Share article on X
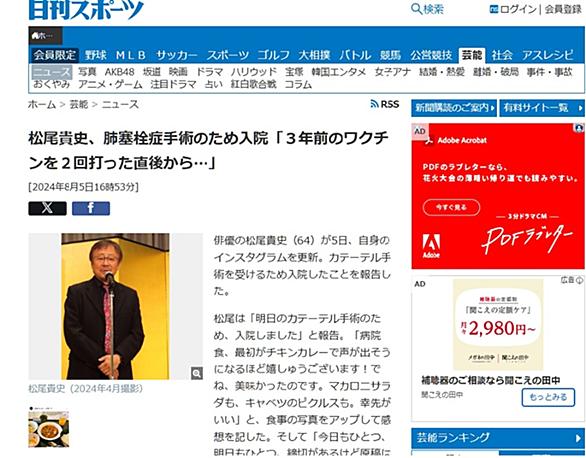Image resolution: width=586 pixels, height=458 pixels. pos(47,208)
